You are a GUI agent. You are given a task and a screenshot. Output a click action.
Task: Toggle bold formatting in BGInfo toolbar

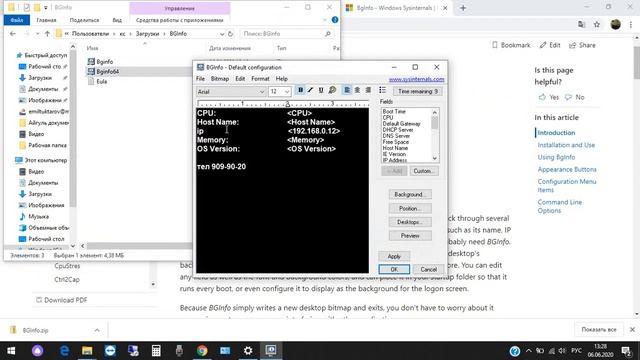pyautogui.click(x=300, y=90)
